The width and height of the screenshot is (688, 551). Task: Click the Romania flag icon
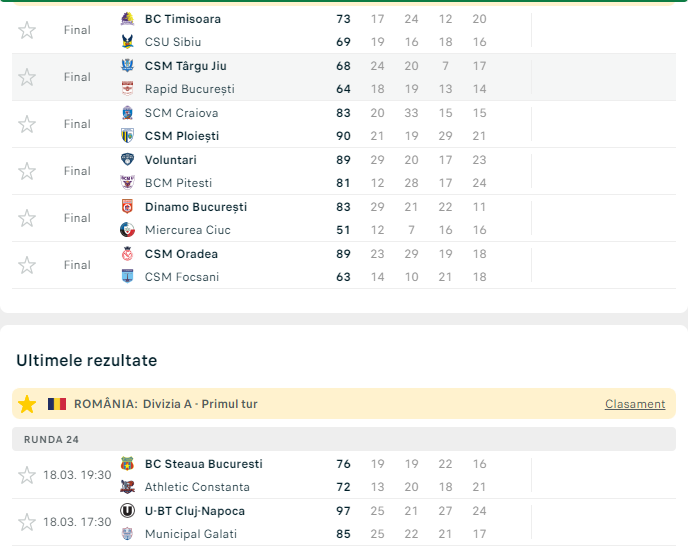point(57,404)
